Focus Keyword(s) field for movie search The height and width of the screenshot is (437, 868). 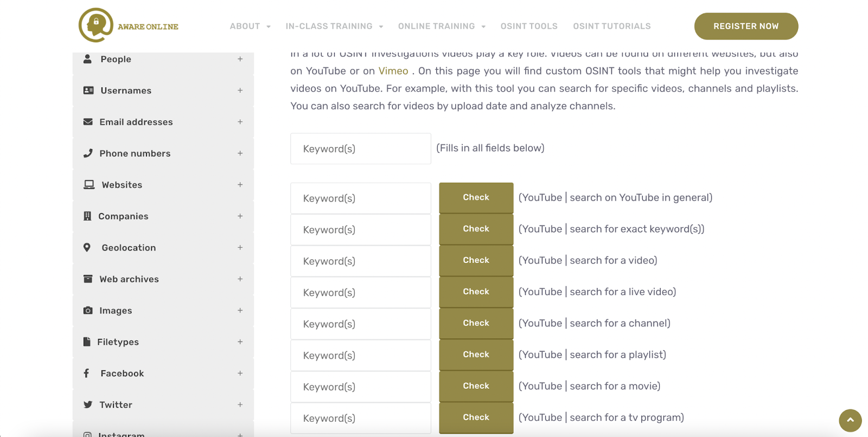pyautogui.click(x=361, y=387)
